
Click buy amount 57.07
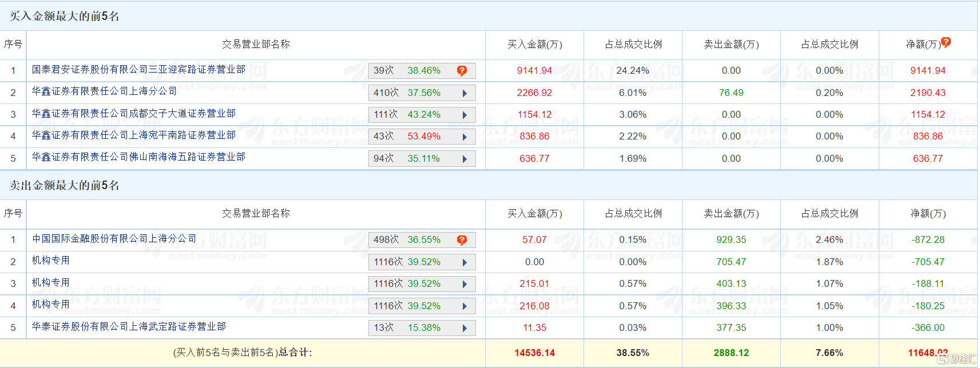[x=534, y=239]
